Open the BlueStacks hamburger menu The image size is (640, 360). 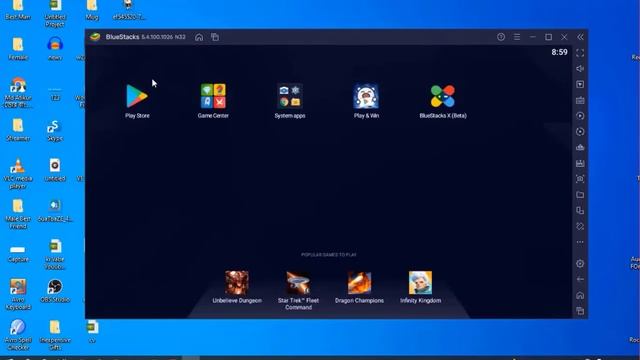point(517,37)
